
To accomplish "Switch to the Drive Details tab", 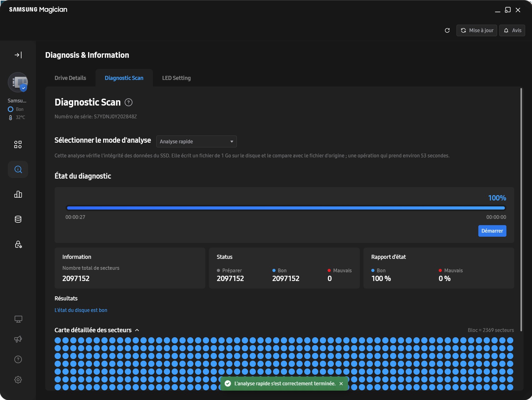I will tap(70, 78).
